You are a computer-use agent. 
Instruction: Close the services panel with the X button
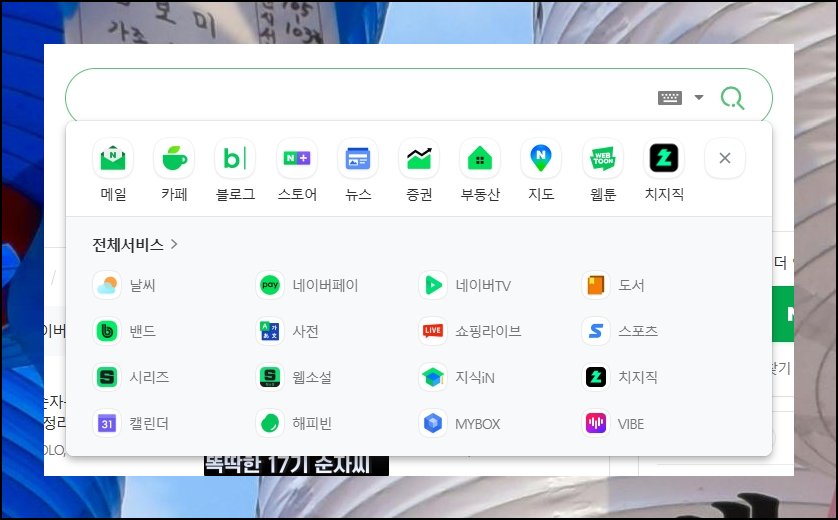[x=725, y=158]
